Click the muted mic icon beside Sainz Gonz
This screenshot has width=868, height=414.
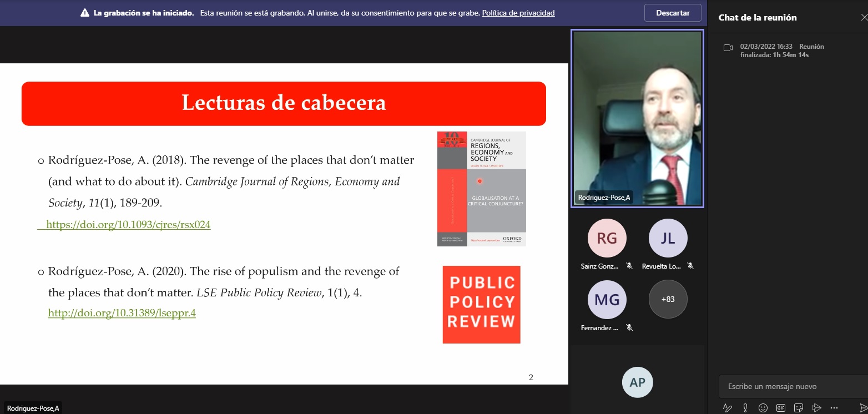[629, 266]
